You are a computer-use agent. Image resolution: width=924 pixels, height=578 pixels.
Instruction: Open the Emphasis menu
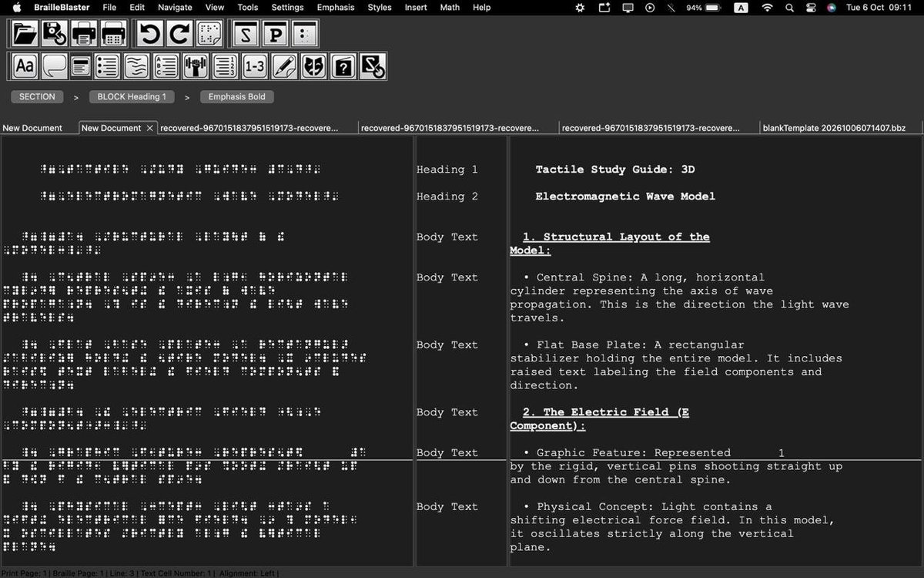(x=336, y=8)
